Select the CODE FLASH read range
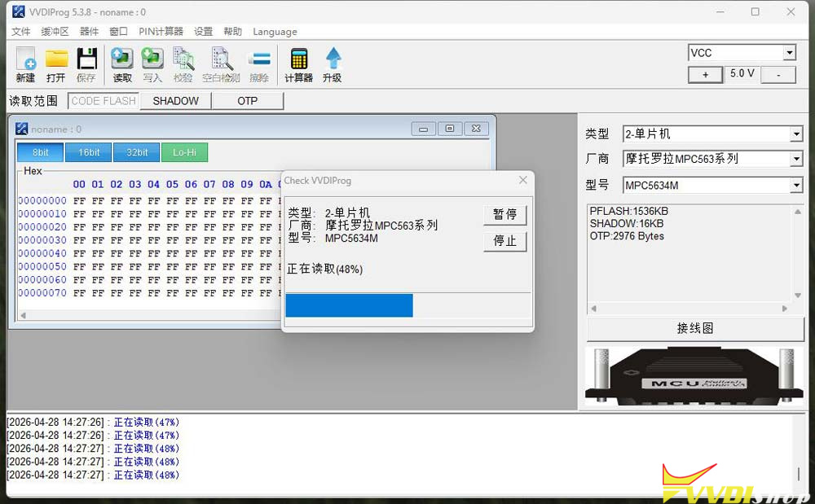The width and height of the screenshot is (815, 504). pyautogui.click(x=104, y=101)
